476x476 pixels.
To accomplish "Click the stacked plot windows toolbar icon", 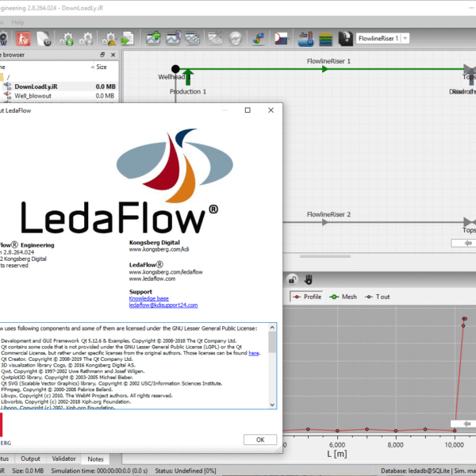I will point(193,39).
